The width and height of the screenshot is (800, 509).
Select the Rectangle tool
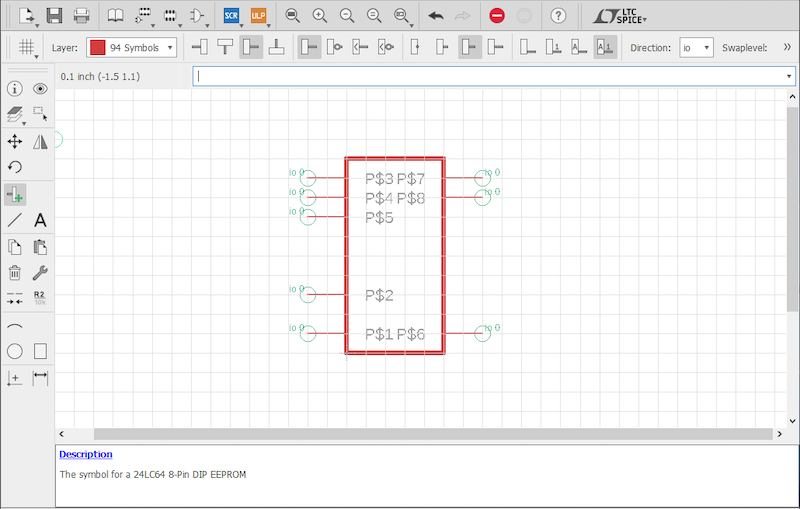(x=40, y=351)
